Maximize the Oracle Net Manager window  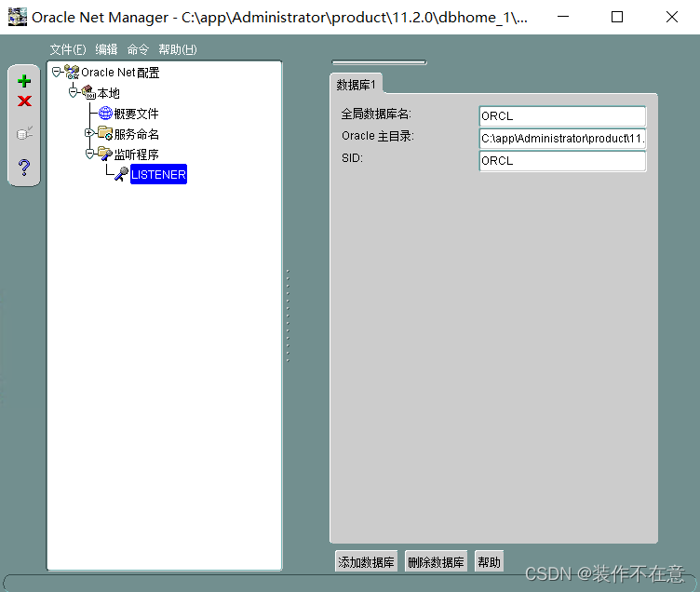click(x=617, y=17)
